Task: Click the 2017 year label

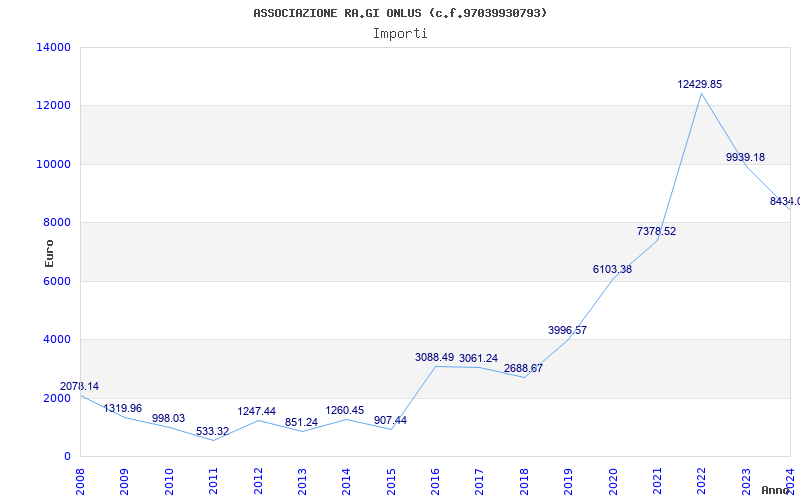Action: click(x=480, y=481)
